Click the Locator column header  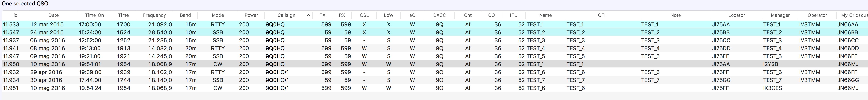tap(737, 15)
